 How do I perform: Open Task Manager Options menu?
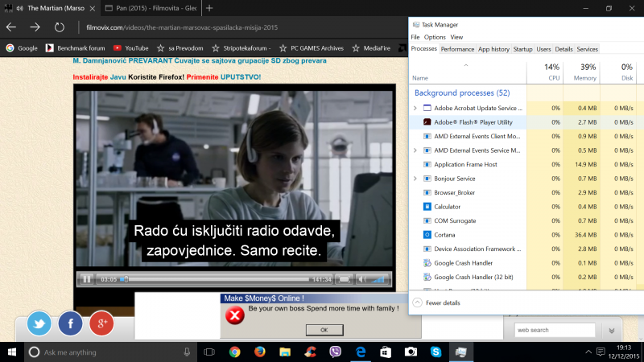[x=435, y=37]
